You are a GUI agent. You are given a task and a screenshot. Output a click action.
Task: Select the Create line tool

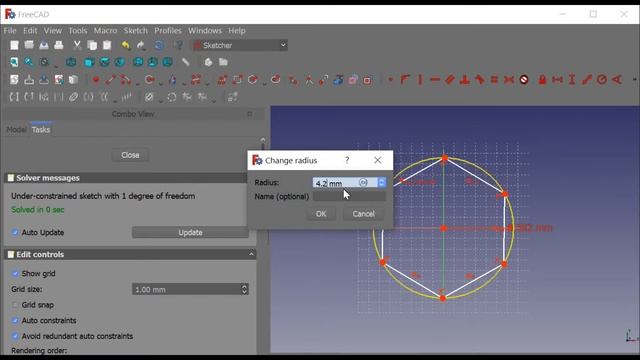(110, 80)
